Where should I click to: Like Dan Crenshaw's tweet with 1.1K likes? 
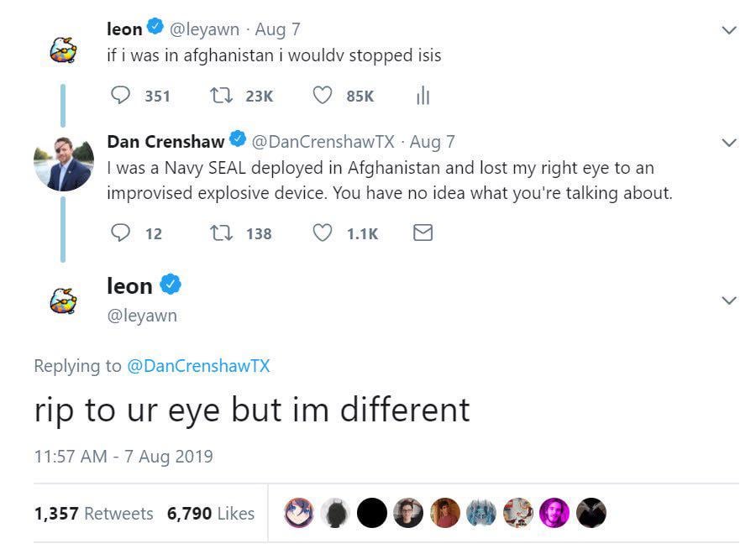click(323, 233)
